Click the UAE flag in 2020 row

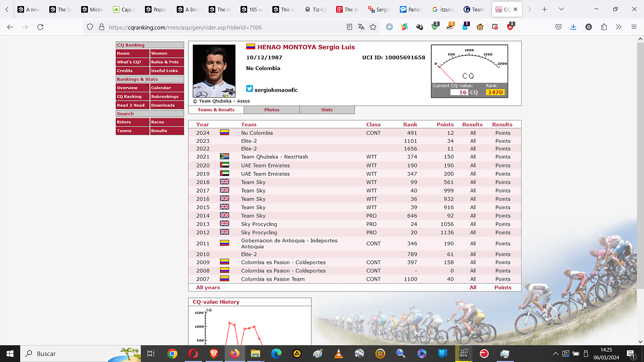point(224,165)
